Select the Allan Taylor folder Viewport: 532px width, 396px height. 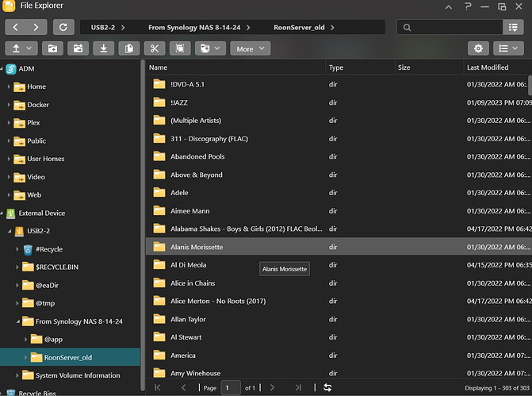tap(337, 319)
